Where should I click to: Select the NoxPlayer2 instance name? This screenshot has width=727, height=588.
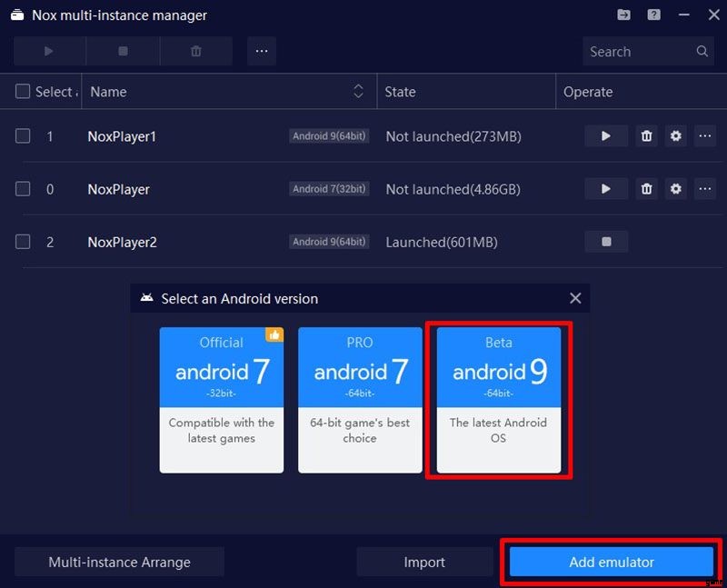click(x=123, y=242)
